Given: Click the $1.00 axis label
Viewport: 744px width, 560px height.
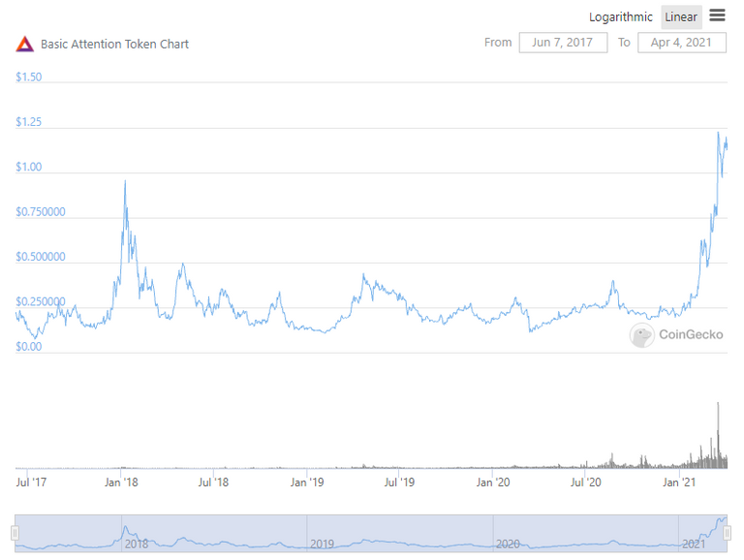Looking at the screenshot, I should pyautogui.click(x=28, y=167).
